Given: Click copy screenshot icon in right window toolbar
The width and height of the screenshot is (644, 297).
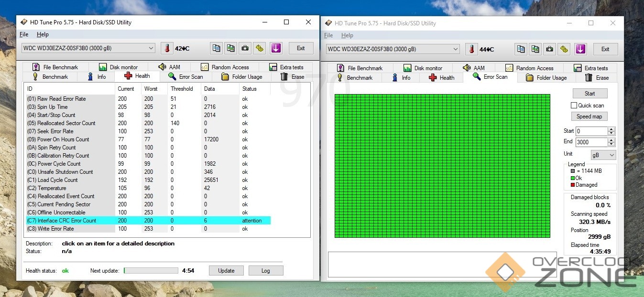Looking at the screenshot, I should coord(535,49).
